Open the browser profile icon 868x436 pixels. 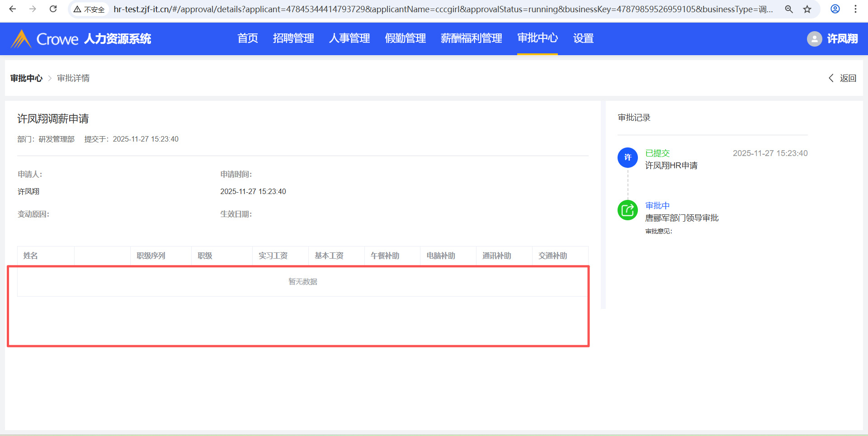click(835, 9)
